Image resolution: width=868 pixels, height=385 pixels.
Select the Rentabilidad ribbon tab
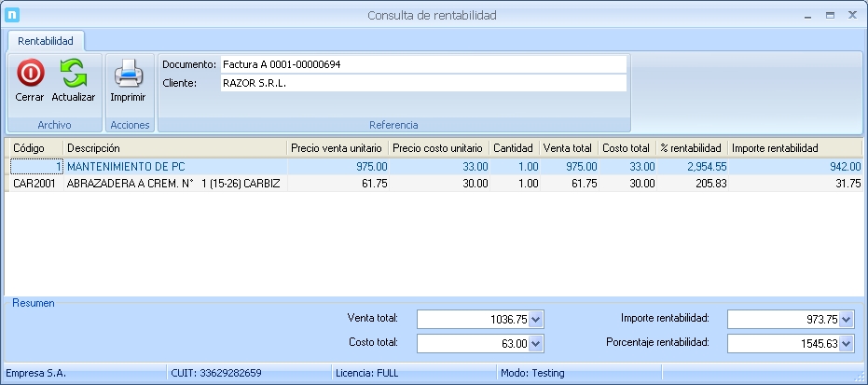click(46, 41)
